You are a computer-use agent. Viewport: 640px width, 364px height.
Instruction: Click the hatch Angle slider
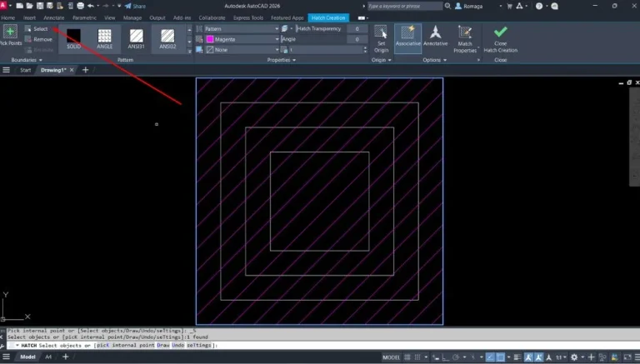pos(313,39)
